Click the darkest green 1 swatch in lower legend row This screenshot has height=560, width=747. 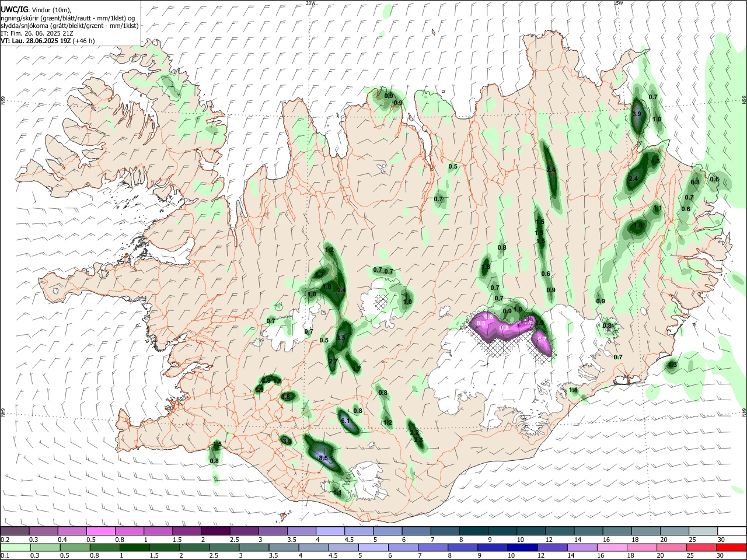tap(135, 547)
